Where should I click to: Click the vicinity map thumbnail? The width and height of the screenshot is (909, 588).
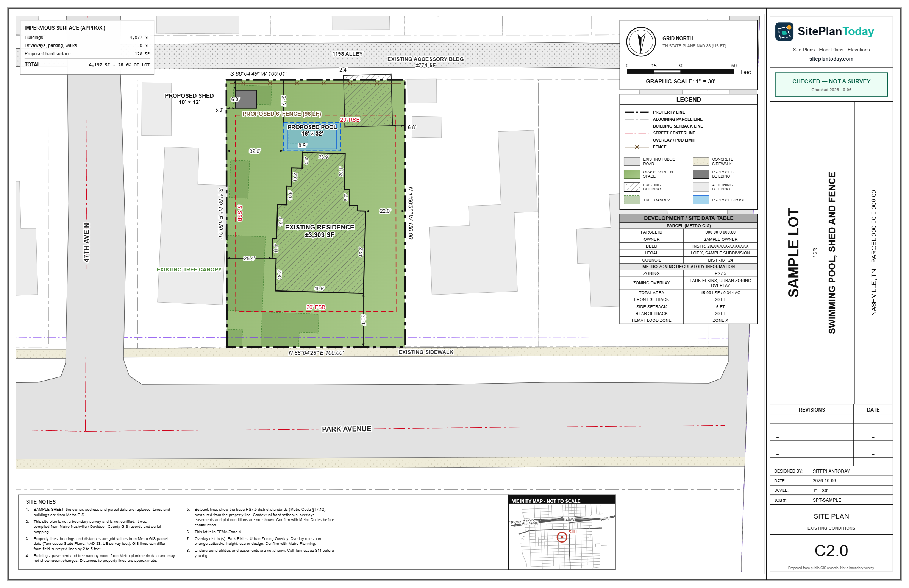click(x=562, y=537)
